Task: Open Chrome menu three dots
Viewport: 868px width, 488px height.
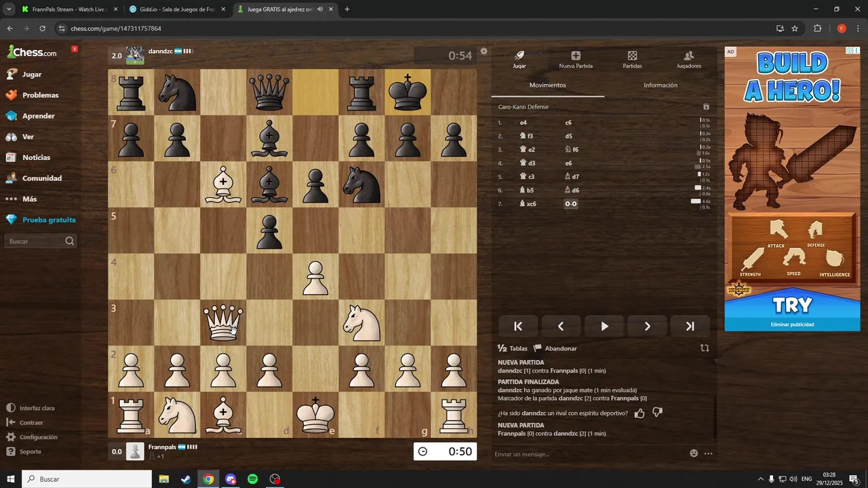Action: (856, 28)
